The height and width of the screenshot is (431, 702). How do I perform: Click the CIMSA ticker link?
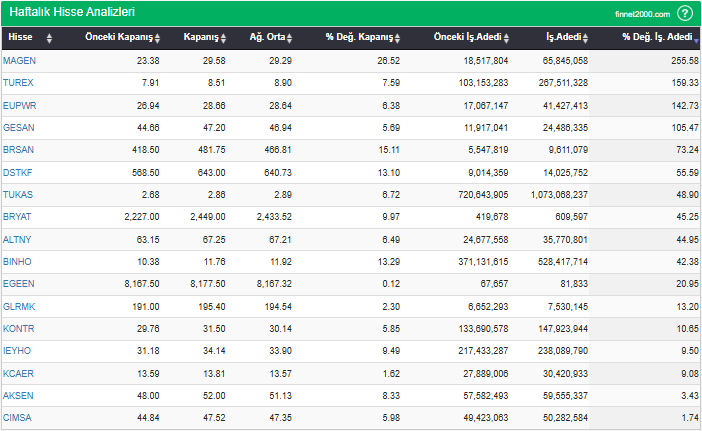[x=17, y=416]
